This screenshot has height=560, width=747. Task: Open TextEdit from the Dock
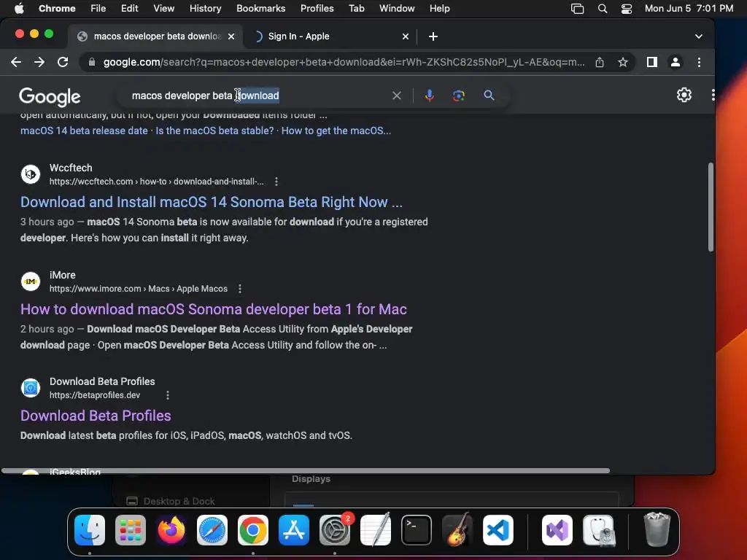click(x=376, y=530)
